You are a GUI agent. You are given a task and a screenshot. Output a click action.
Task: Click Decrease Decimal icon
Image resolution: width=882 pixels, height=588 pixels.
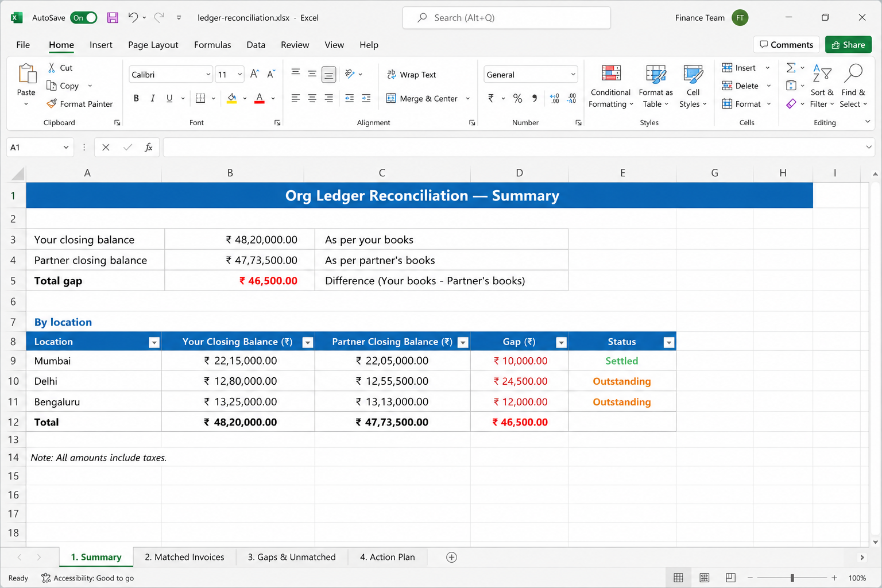pyautogui.click(x=571, y=98)
